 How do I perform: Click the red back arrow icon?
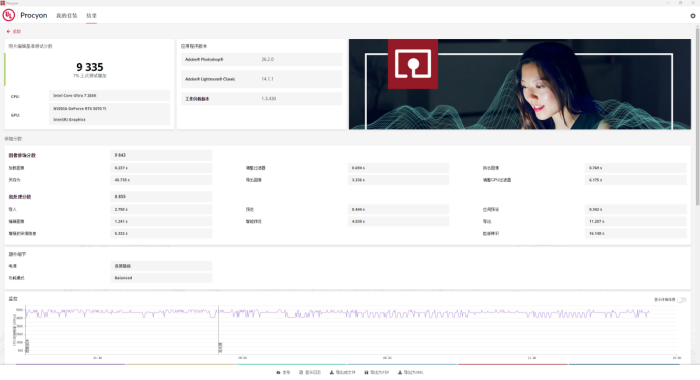point(8,32)
